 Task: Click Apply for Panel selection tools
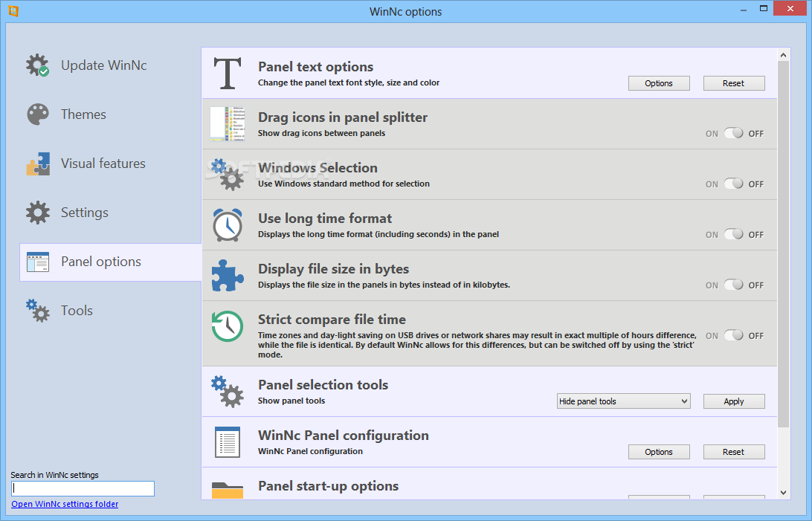pos(734,401)
